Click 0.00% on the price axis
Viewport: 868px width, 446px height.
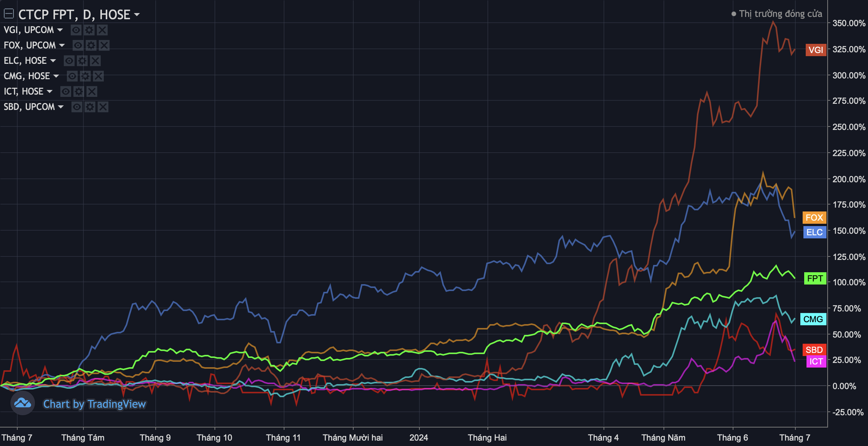coord(844,386)
